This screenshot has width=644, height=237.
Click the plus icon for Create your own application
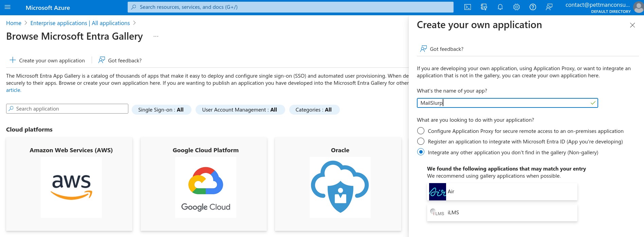tap(13, 60)
